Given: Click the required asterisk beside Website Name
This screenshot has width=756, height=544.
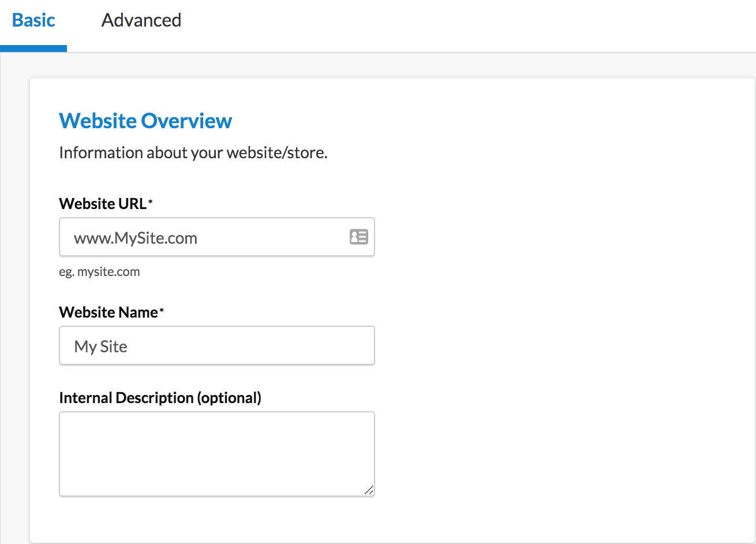Looking at the screenshot, I should coord(162,311).
